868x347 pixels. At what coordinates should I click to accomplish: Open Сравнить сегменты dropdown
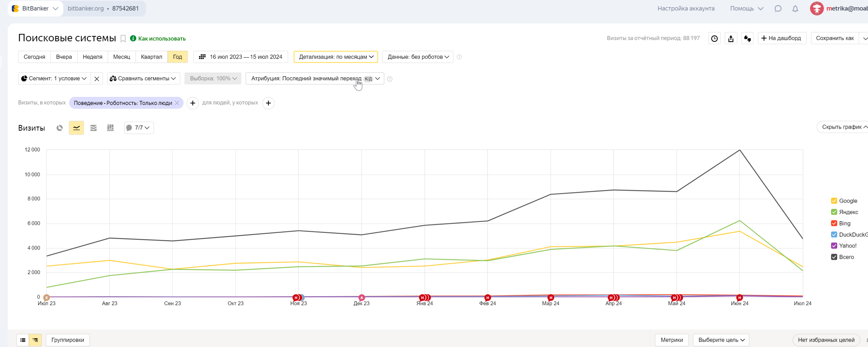144,79
